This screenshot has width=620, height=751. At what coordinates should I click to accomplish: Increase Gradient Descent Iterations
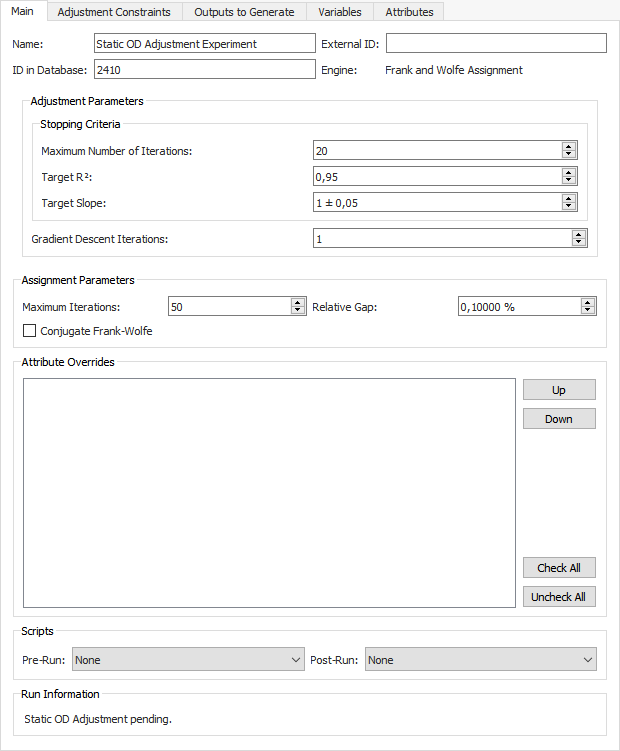[579, 234]
